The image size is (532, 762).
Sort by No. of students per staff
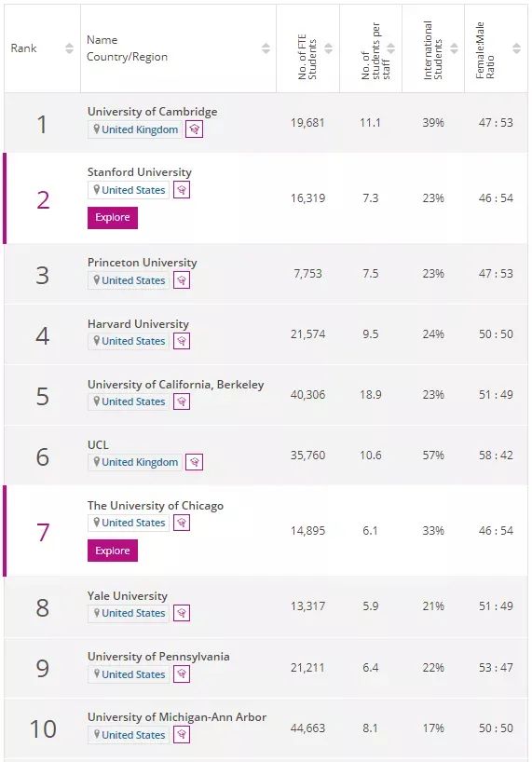pos(391,48)
